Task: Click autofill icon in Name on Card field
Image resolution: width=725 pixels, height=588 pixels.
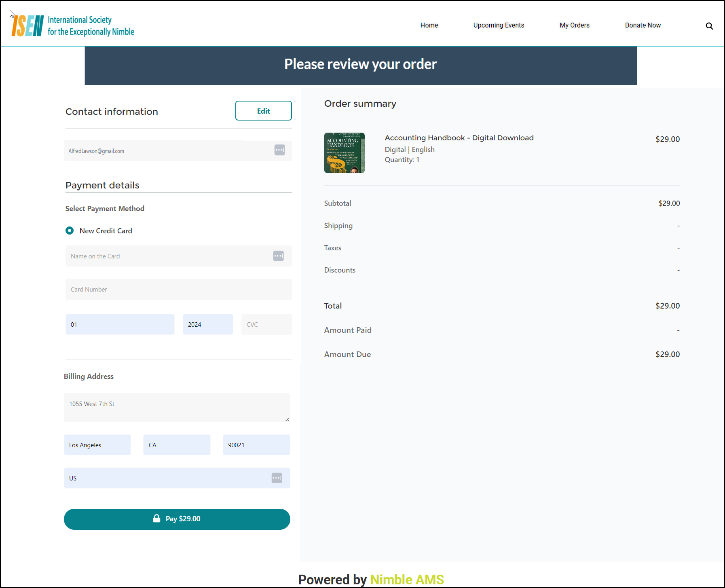Action: [278, 256]
